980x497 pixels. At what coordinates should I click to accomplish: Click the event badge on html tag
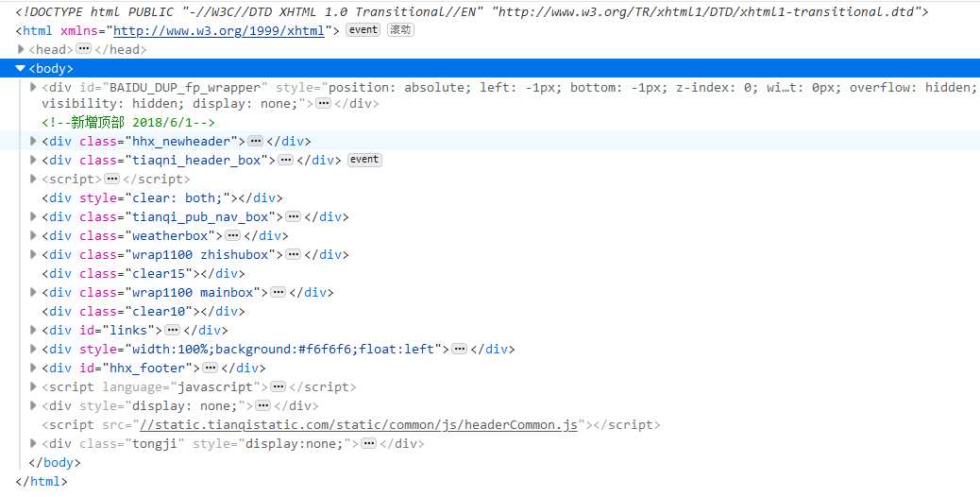pyautogui.click(x=363, y=30)
